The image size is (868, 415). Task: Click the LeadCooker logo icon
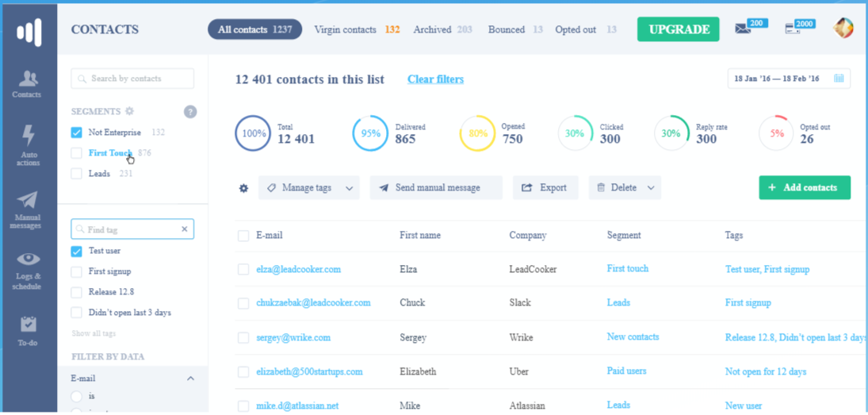click(29, 30)
